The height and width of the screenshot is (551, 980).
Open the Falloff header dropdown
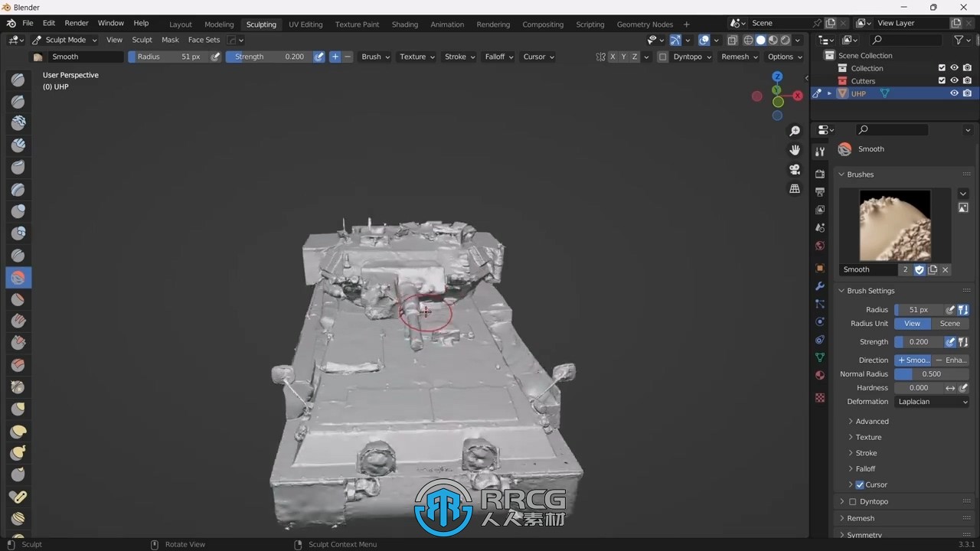[x=499, y=57]
